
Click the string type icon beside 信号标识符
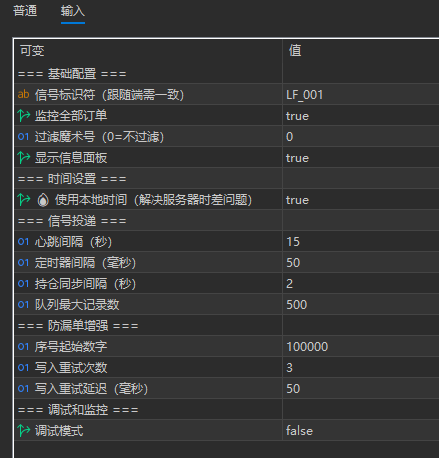tap(23, 95)
